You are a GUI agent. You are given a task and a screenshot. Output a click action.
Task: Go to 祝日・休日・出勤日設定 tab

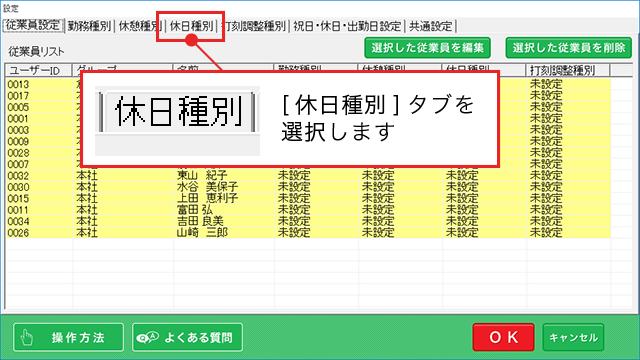[x=347, y=26]
